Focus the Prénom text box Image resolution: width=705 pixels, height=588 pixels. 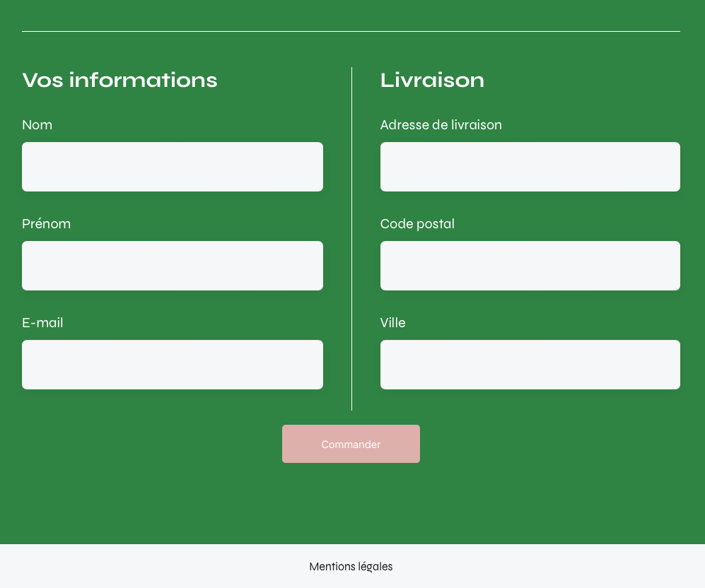172,266
